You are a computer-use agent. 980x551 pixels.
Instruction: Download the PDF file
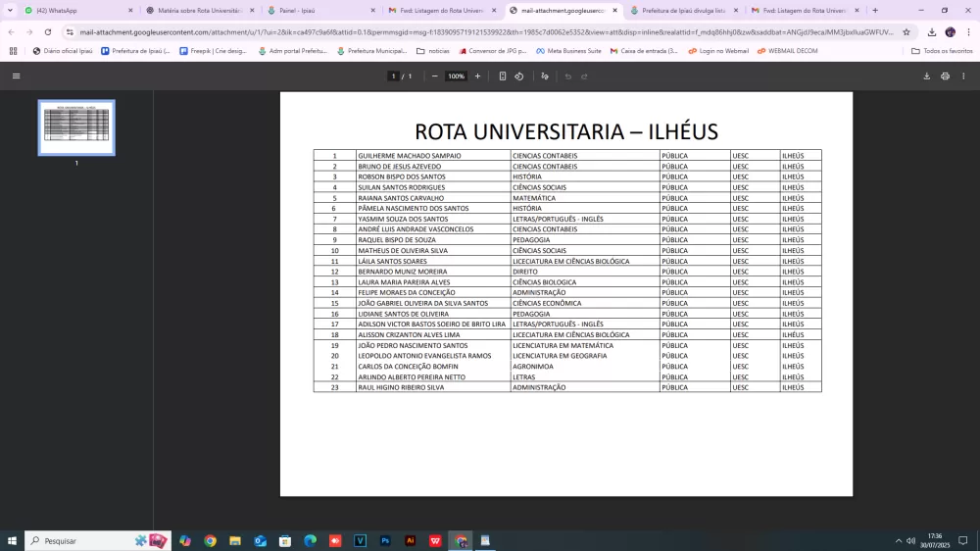[926, 75]
